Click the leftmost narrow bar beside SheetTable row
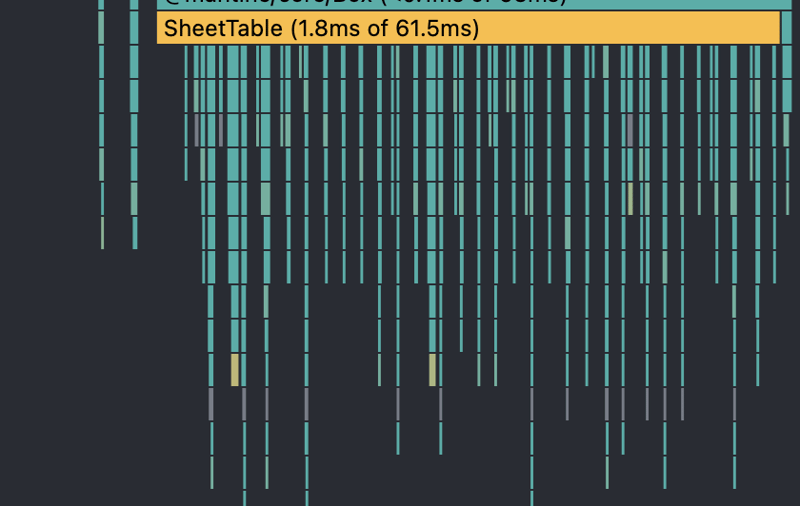 101,28
